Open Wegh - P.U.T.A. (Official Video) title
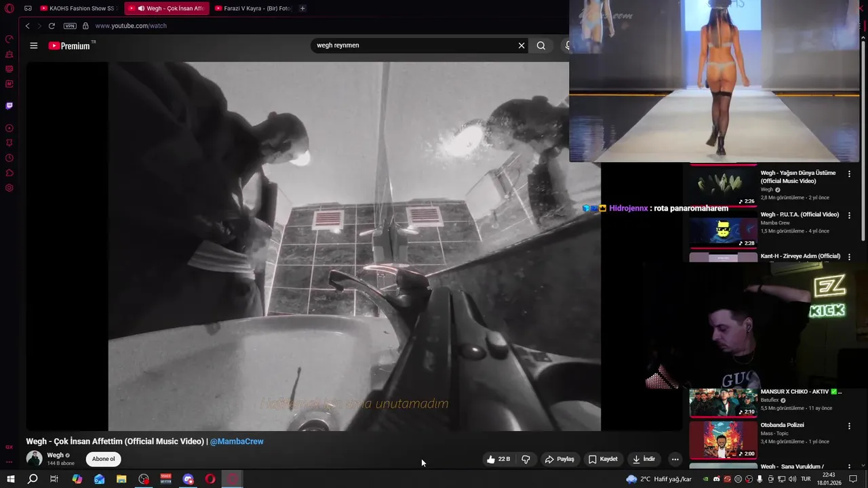Screen dimensions: 868x488 pos(800,215)
